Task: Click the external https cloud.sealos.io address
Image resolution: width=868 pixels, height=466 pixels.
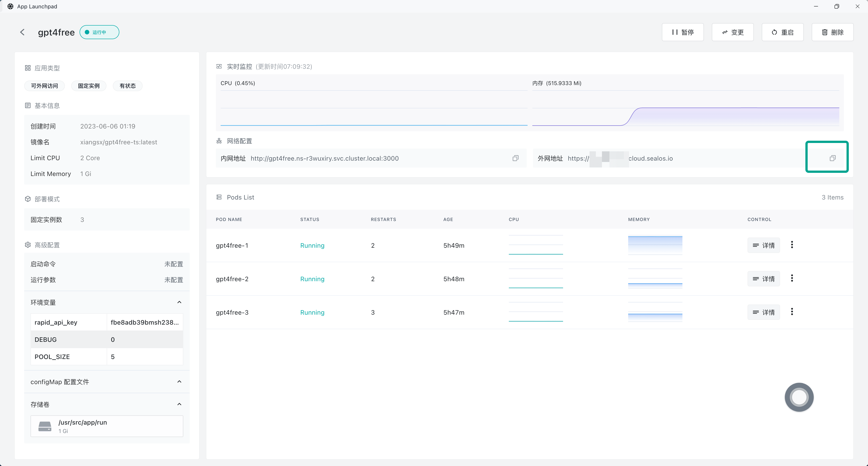Action: 620,159
